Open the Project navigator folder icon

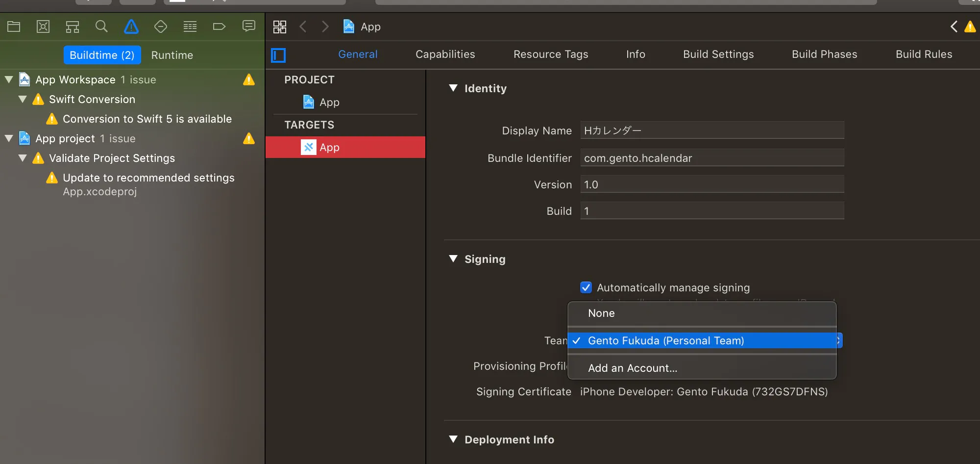[x=14, y=26]
